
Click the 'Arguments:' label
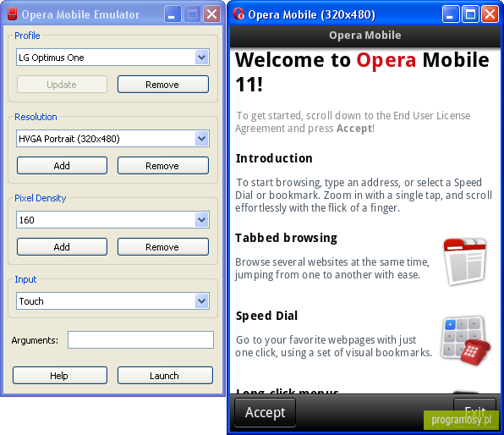pos(35,340)
